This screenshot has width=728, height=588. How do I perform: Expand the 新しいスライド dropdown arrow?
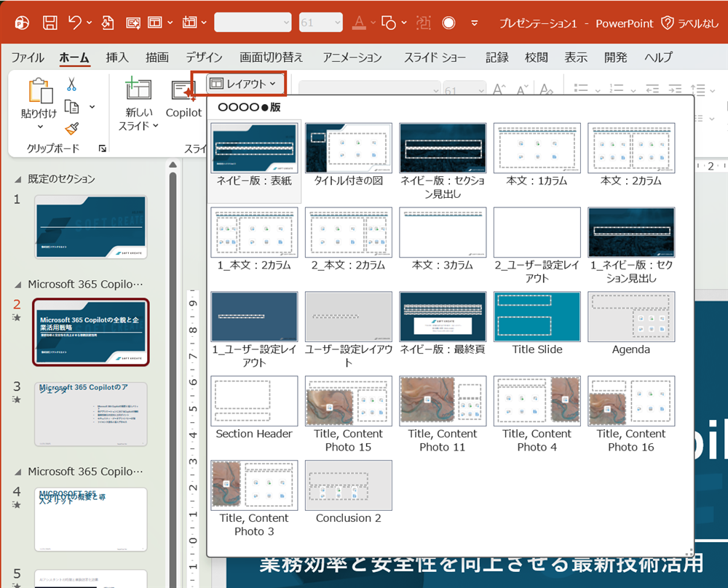pyautogui.click(x=155, y=126)
